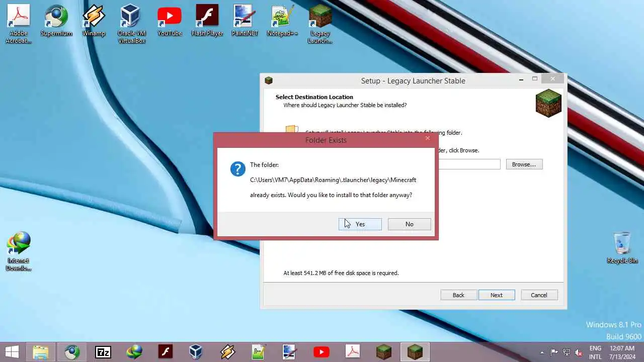The width and height of the screenshot is (644, 362).
Task: Open YouTube from the taskbar
Action: pos(321,352)
